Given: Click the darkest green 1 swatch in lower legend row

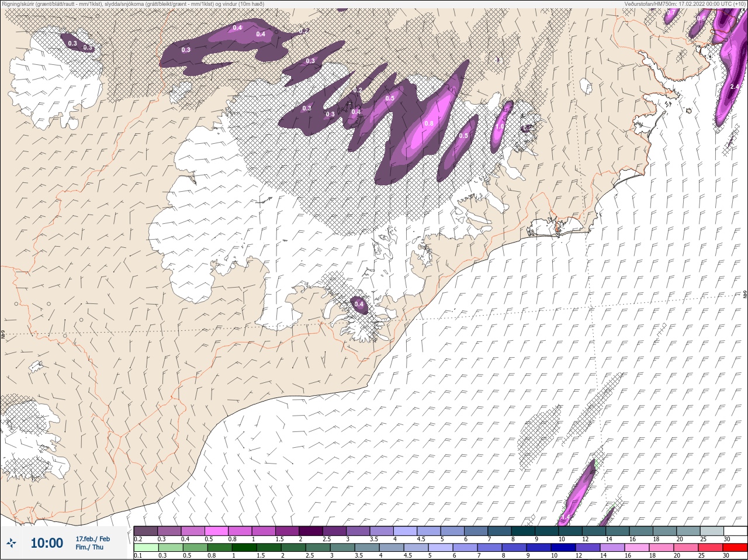Looking at the screenshot, I should tap(244, 548).
